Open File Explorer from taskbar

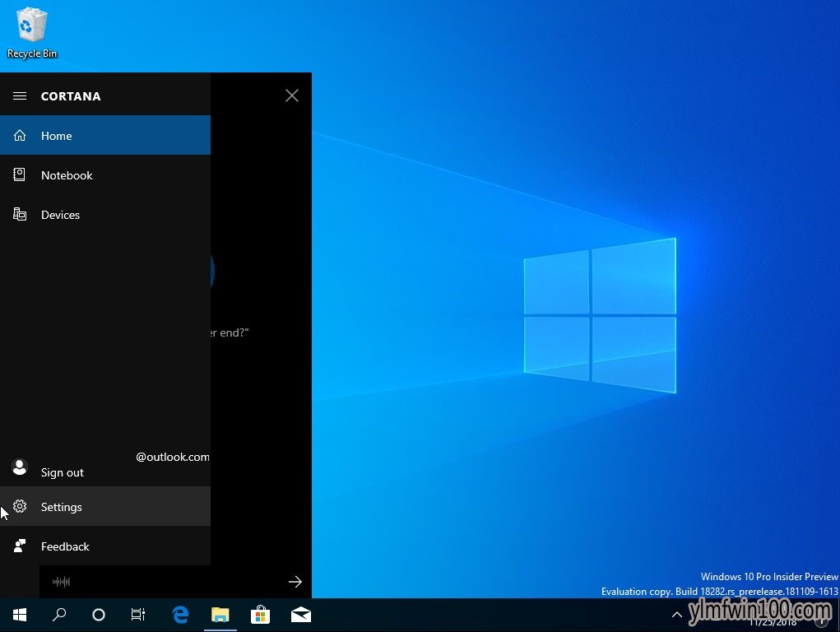click(x=220, y=615)
